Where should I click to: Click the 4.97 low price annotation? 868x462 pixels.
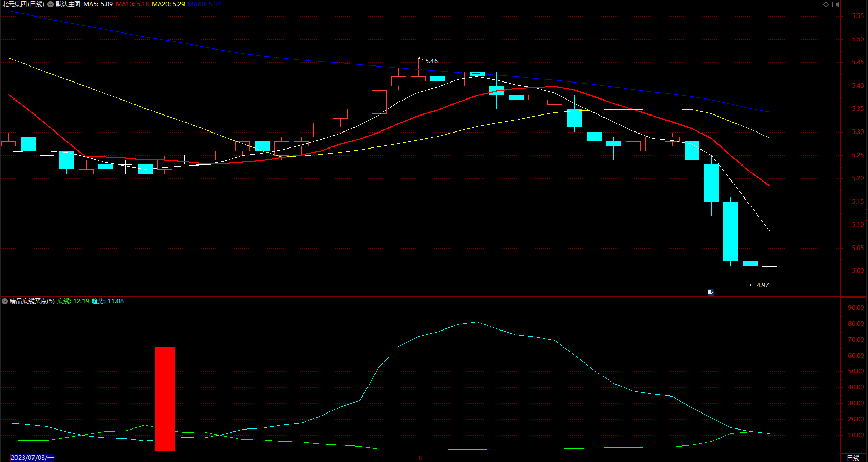[763, 285]
